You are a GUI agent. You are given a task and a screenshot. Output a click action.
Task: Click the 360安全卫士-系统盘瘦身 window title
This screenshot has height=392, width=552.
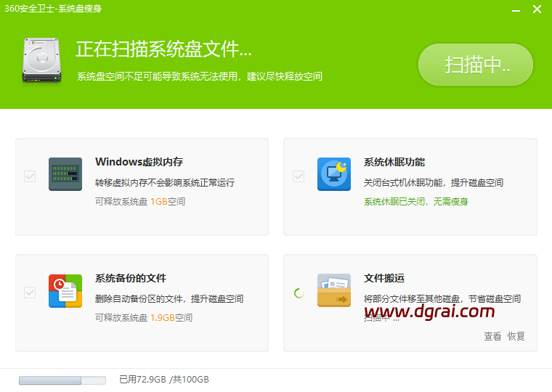point(53,9)
